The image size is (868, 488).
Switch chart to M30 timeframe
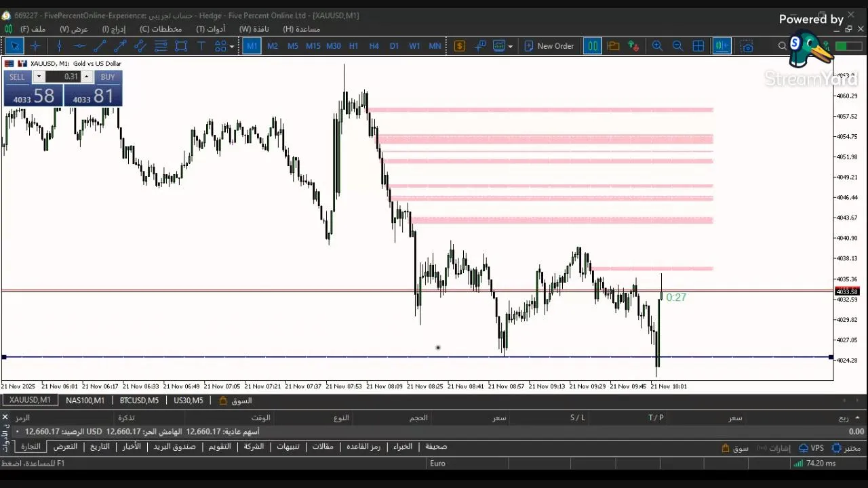click(333, 46)
